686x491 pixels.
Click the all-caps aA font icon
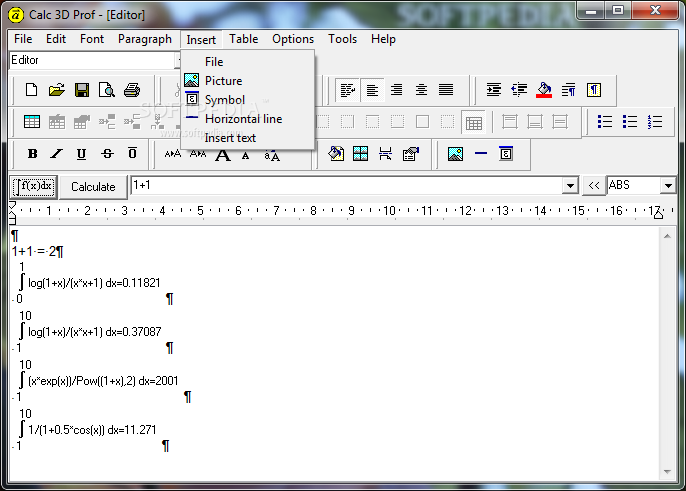(272, 154)
